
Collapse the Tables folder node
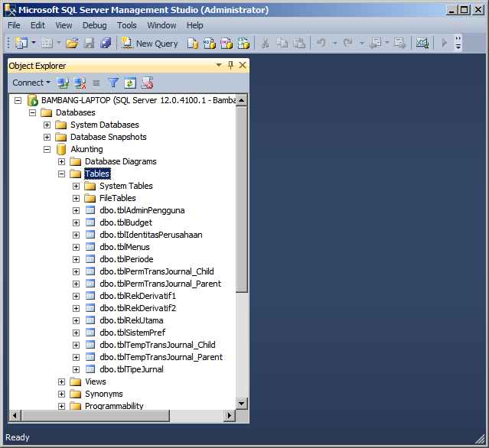[x=61, y=174]
